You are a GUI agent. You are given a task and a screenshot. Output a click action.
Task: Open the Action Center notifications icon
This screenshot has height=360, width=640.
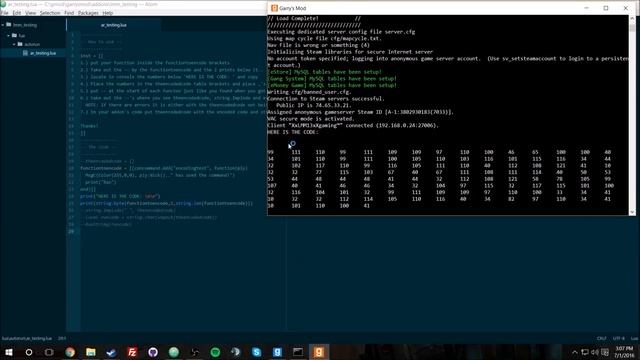click(x=605, y=352)
